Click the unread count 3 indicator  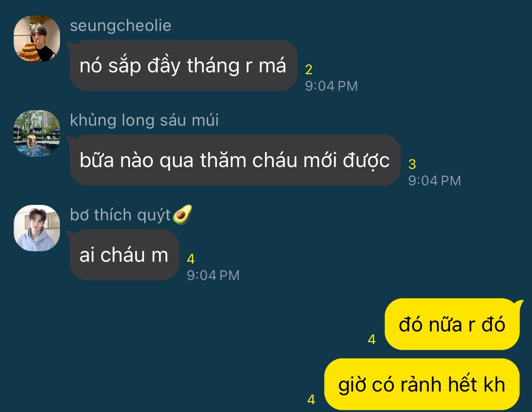click(x=412, y=164)
